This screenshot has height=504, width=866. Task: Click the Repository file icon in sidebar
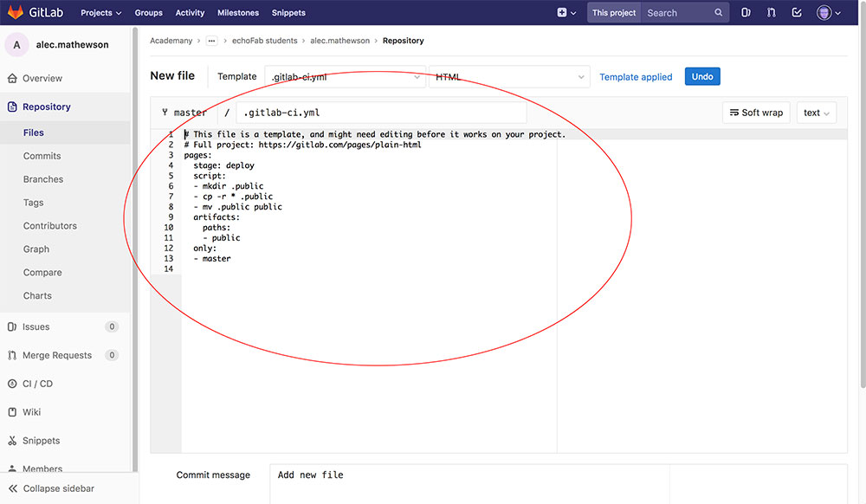[x=12, y=107]
